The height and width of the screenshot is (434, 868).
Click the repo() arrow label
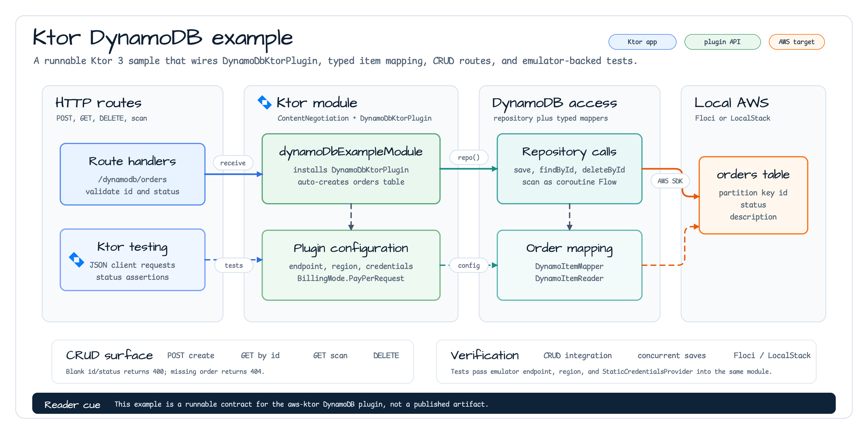pos(469,157)
